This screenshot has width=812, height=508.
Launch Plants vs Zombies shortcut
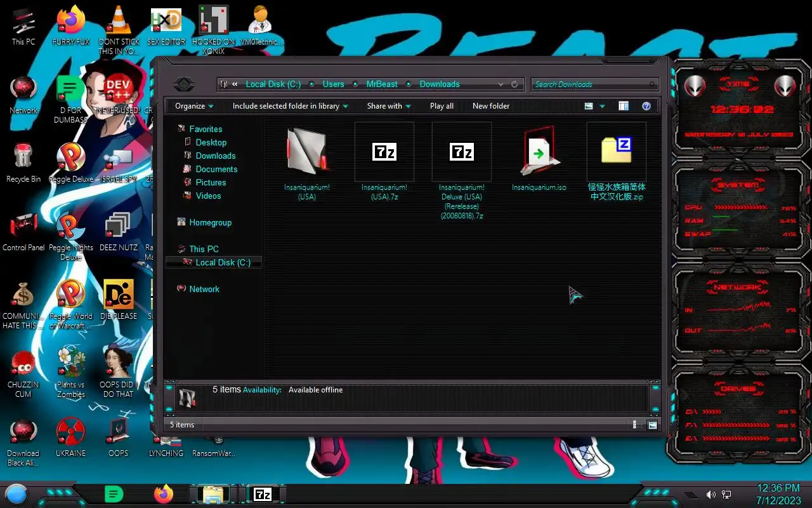[x=71, y=373]
